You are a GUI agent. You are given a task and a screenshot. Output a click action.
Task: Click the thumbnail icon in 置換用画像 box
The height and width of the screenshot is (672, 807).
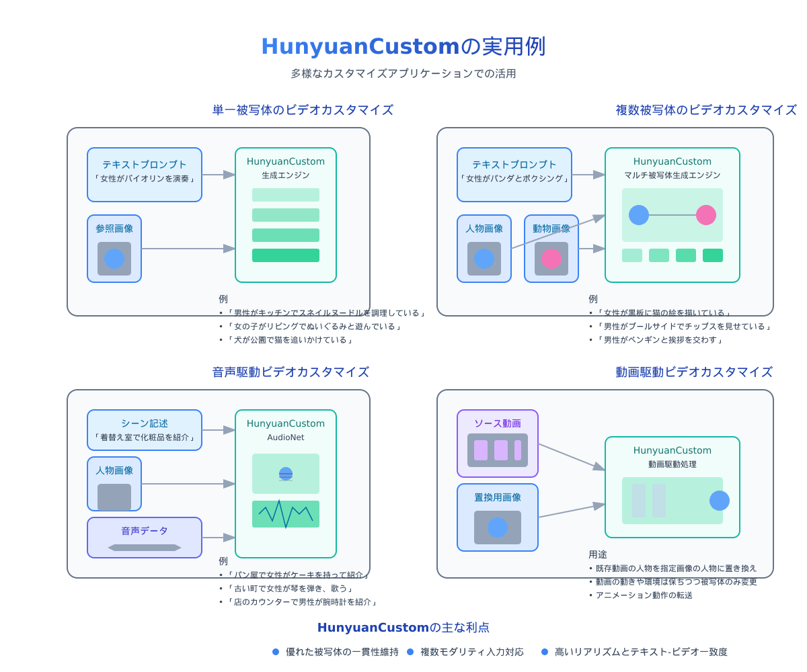coord(498,528)
